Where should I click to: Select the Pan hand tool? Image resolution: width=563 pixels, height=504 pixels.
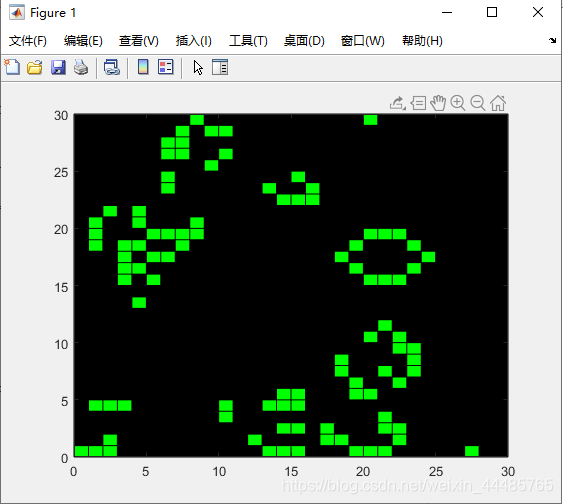point(438,103)
